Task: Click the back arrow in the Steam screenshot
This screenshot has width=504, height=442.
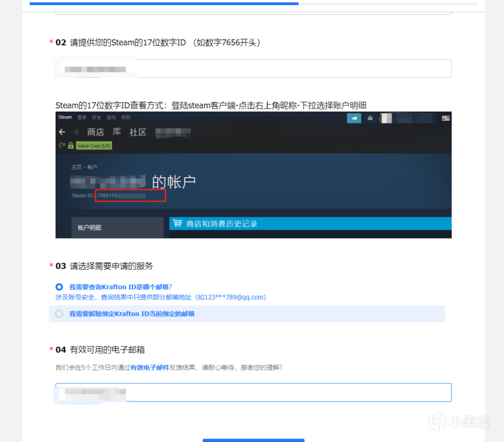Action: click(x=62, y=132)
